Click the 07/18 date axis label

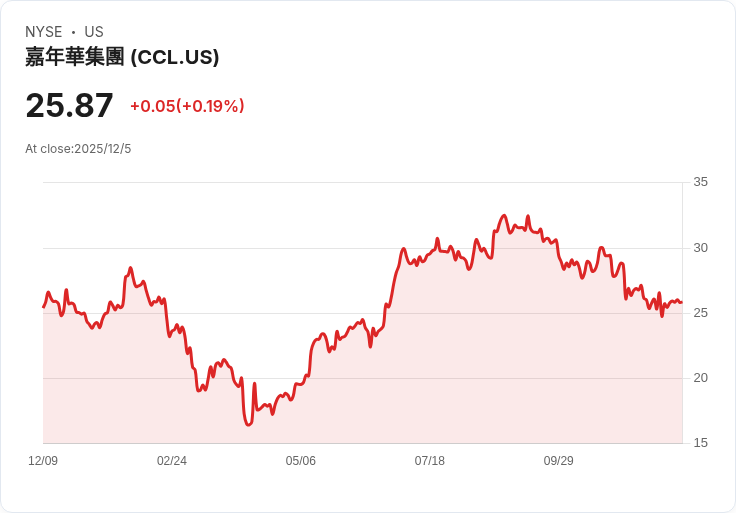[429, 461]
